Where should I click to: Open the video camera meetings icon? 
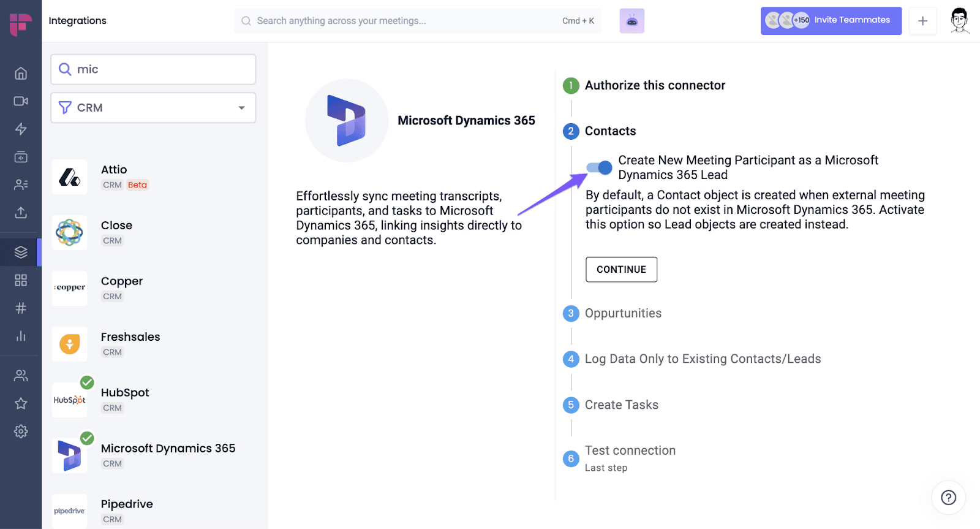21,101
